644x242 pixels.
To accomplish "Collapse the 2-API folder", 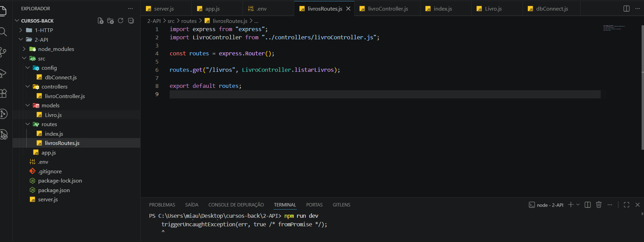I will coord(76,40).
